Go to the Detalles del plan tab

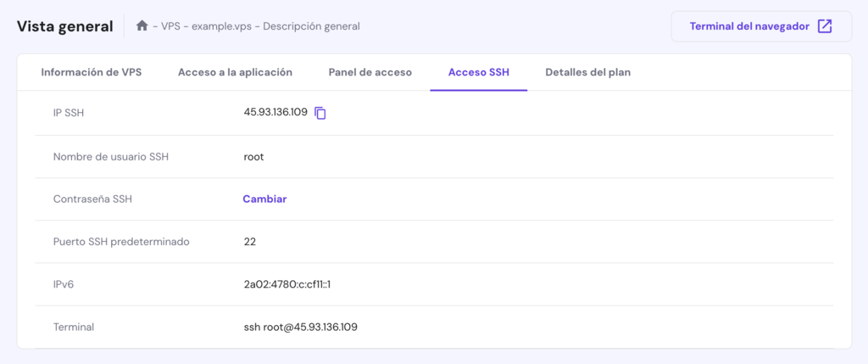[x=587, y=72]
